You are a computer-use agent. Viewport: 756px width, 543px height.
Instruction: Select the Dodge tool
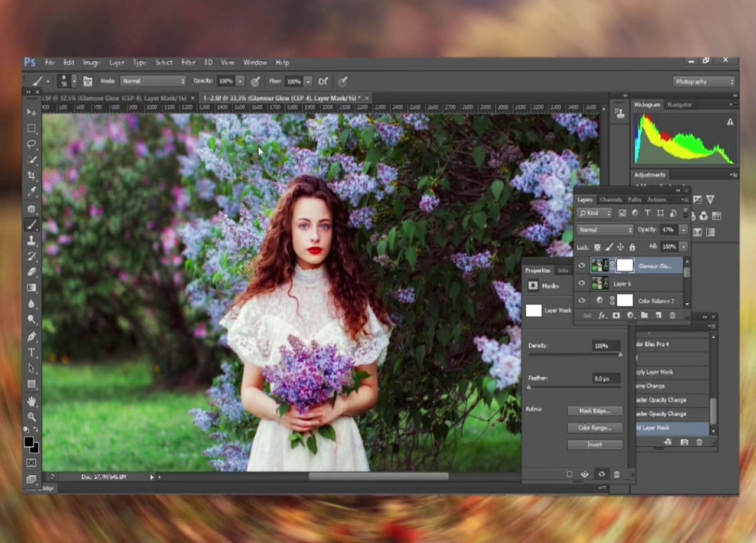(31, 320)
